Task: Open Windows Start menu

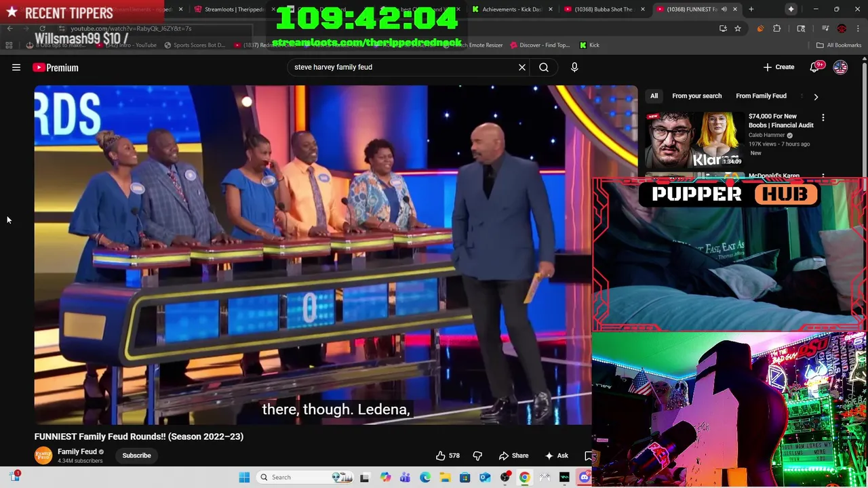Action: coord(244,477)
